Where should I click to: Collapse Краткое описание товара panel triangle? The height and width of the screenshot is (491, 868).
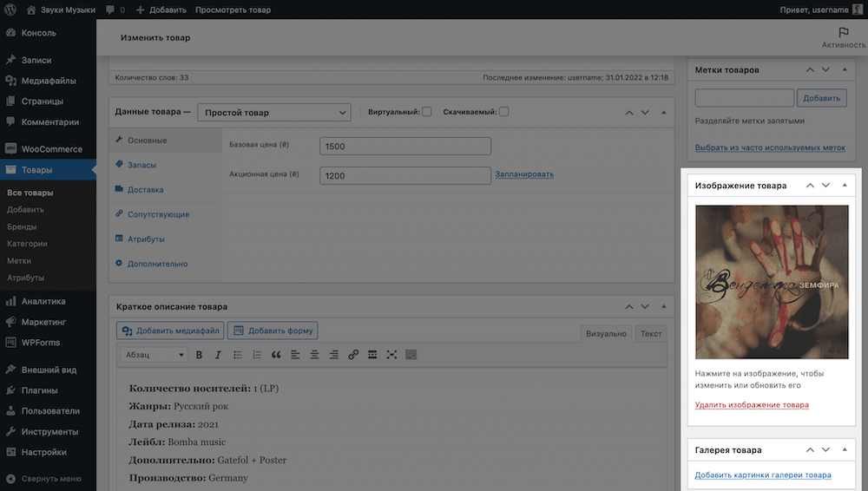coord(664,307)
